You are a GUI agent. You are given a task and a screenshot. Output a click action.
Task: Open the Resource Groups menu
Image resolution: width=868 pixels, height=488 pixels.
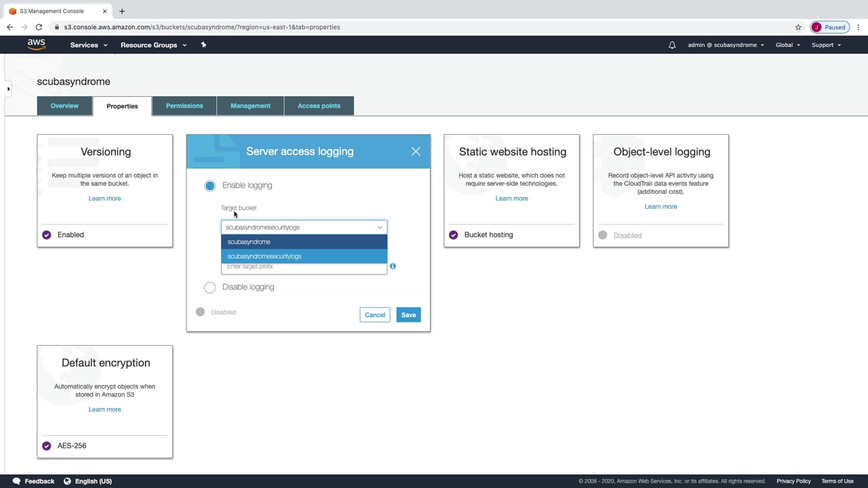pyautogui.click(x=153, y=45)
